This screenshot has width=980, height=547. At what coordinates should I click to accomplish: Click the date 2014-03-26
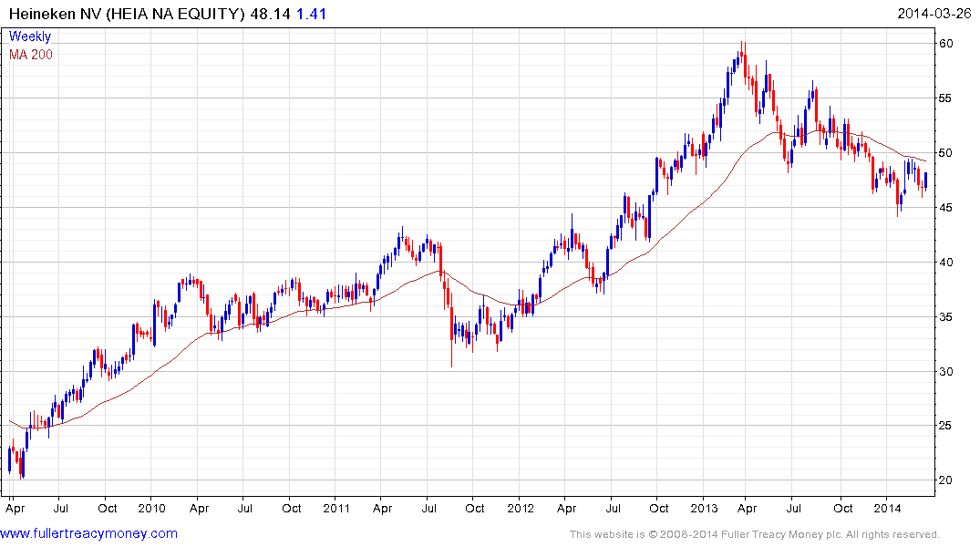point(934,14)
